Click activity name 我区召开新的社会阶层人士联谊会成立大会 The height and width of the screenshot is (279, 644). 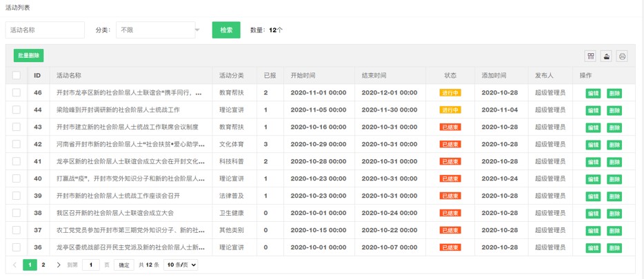click(x=115, y=213)
